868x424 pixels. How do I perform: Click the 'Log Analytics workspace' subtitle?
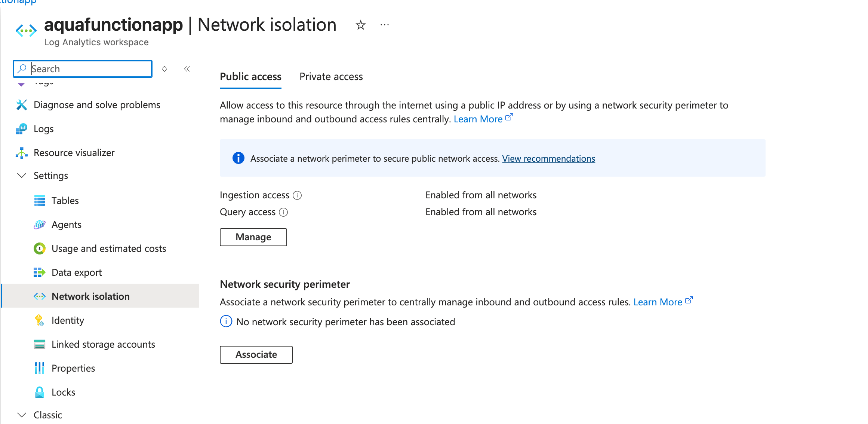coord(96,42)
